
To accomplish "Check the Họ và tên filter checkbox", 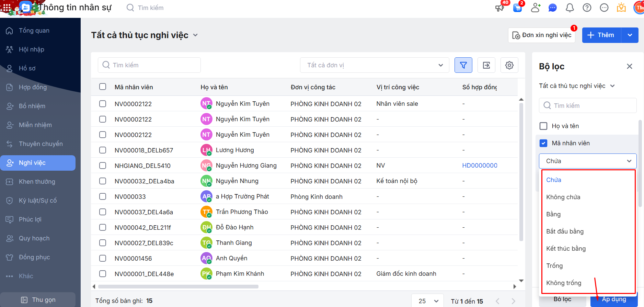I will [x=543, y=126].
